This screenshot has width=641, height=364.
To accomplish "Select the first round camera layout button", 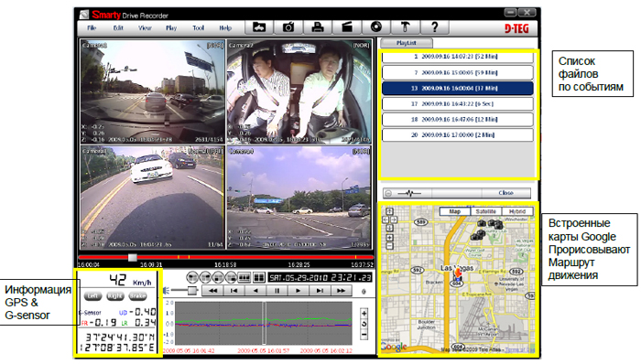I will 192,277.
